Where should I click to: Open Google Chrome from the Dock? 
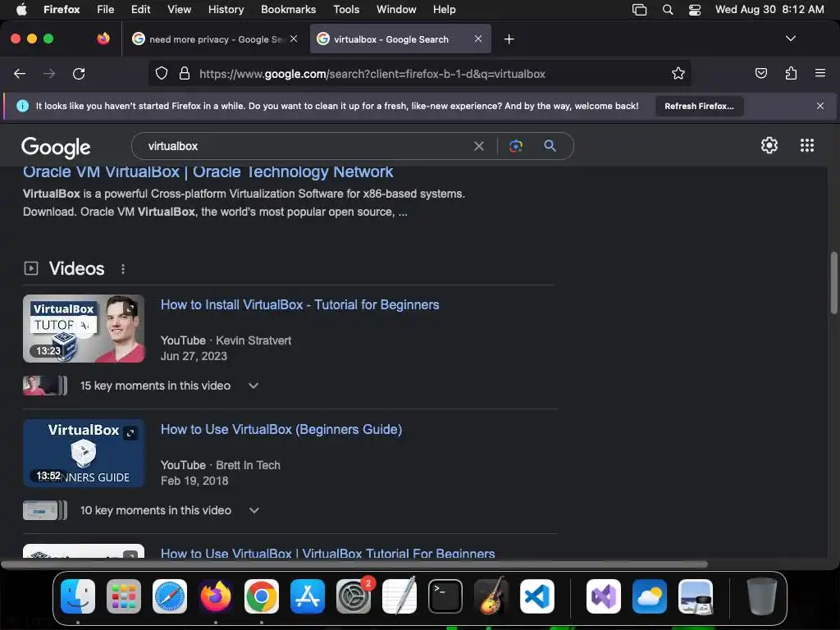(262, 596)
